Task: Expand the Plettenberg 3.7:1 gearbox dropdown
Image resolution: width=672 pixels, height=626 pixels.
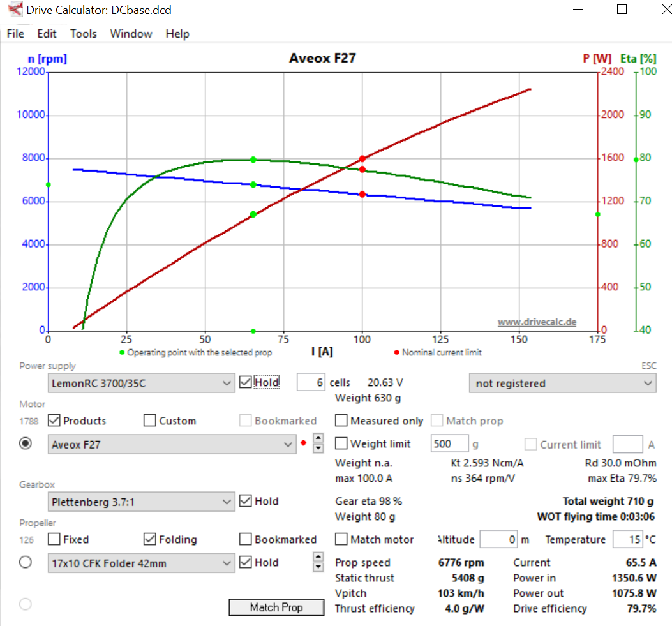Action: click(141, 502)
